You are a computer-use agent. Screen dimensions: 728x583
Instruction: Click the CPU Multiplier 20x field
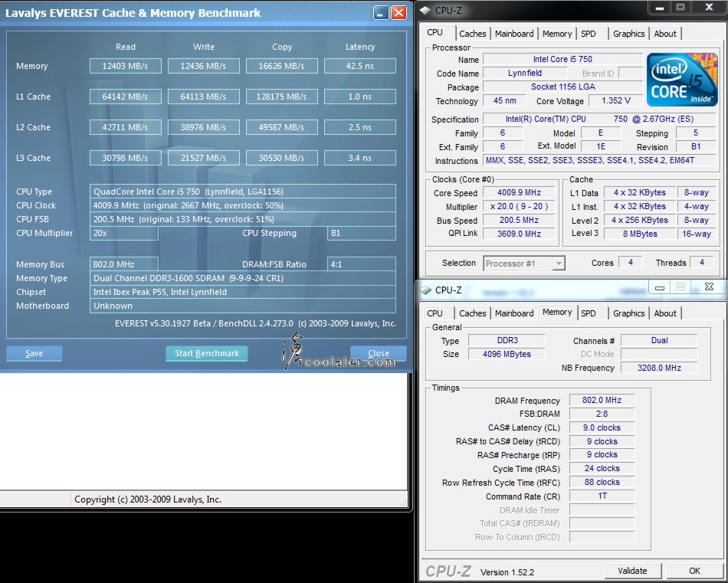tap(123, 233)
